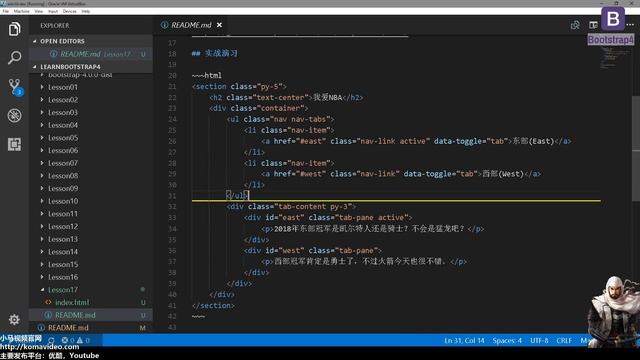Expand the Lesson03 folder
640x360 pixels.
point(42,112)
